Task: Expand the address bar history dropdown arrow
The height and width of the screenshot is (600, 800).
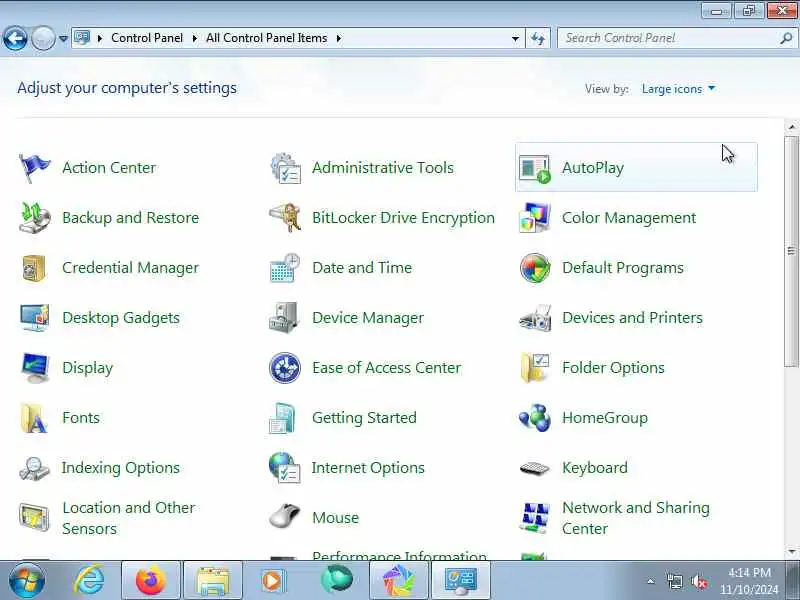Action: tap(515, 38)
